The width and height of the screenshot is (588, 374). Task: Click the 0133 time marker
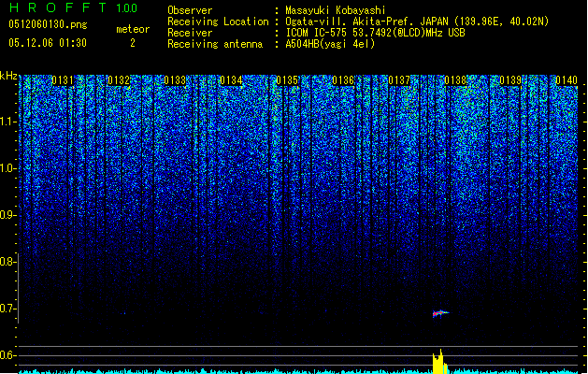[175, 80]
